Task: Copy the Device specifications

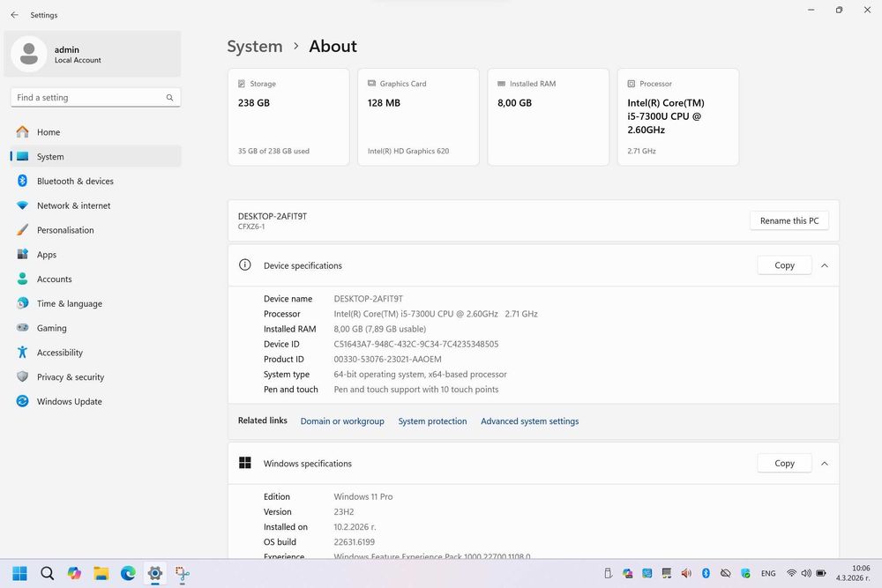Action: click(x=784, y=265)
